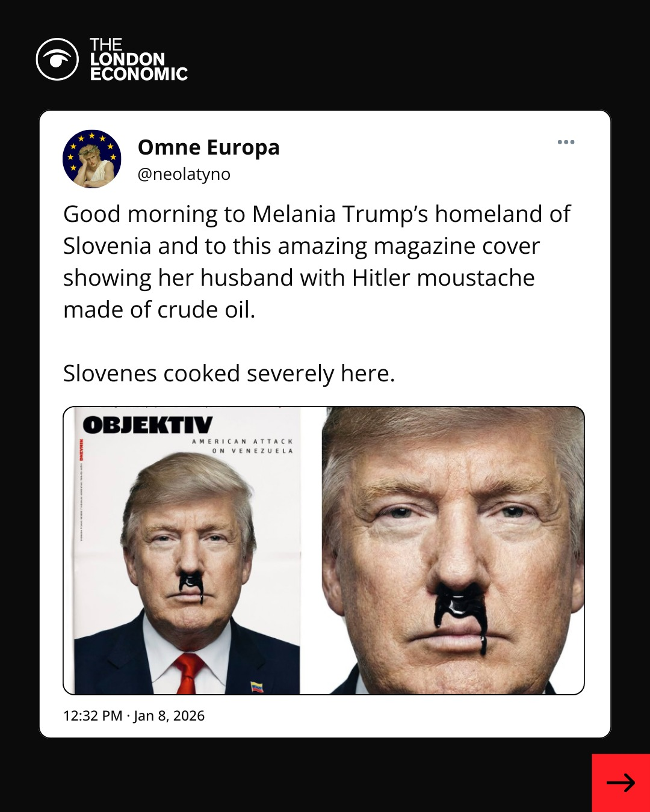This screenshot has width=650, height=812.
Task: Open the @neolatyno handle link
Action: pos(184,174)
